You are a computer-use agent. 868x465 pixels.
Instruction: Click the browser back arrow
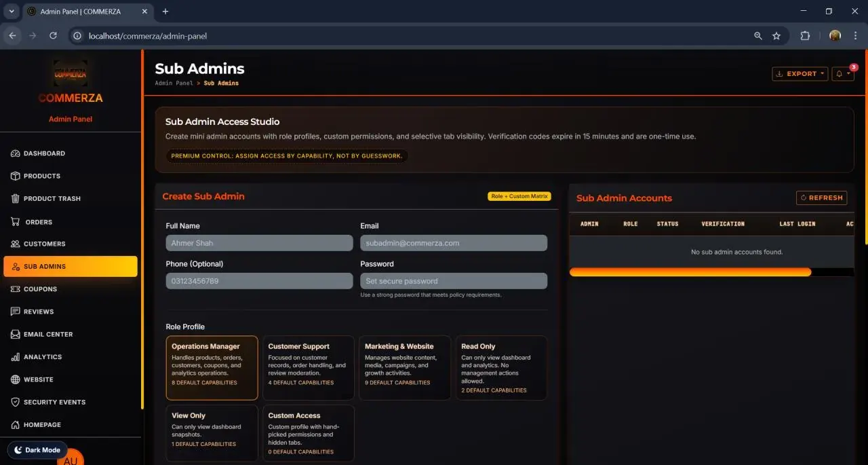12,36
